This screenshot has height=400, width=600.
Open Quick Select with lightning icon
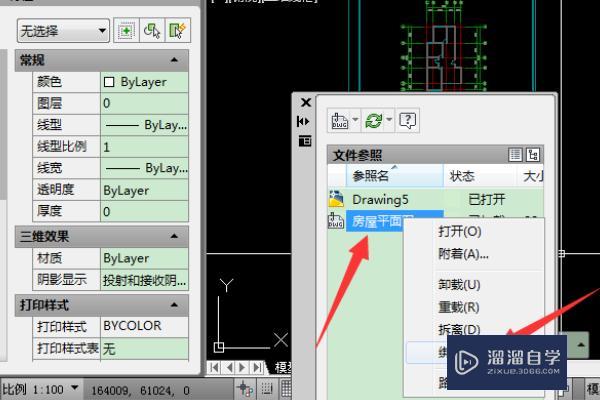coord(177,31)
